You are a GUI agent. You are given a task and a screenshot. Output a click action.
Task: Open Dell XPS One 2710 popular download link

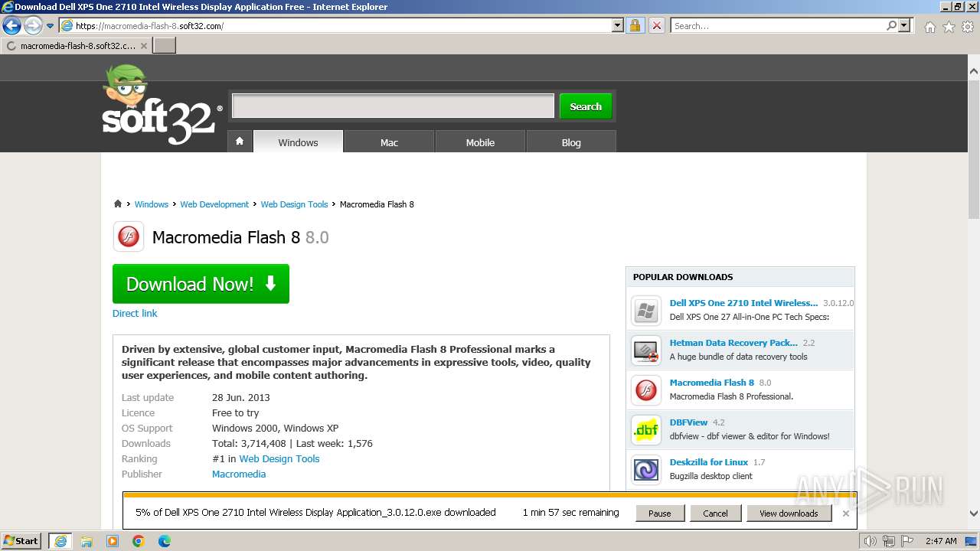743,303
